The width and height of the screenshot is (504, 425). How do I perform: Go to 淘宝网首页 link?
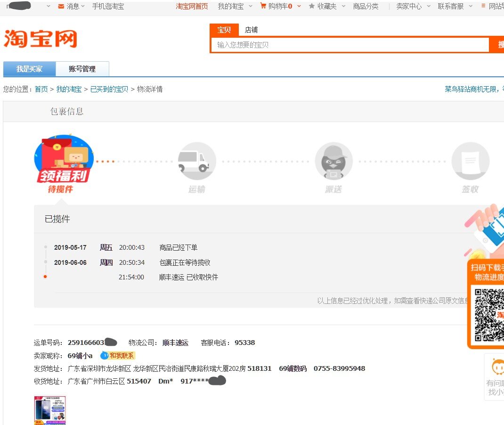[x=192, y=6]
